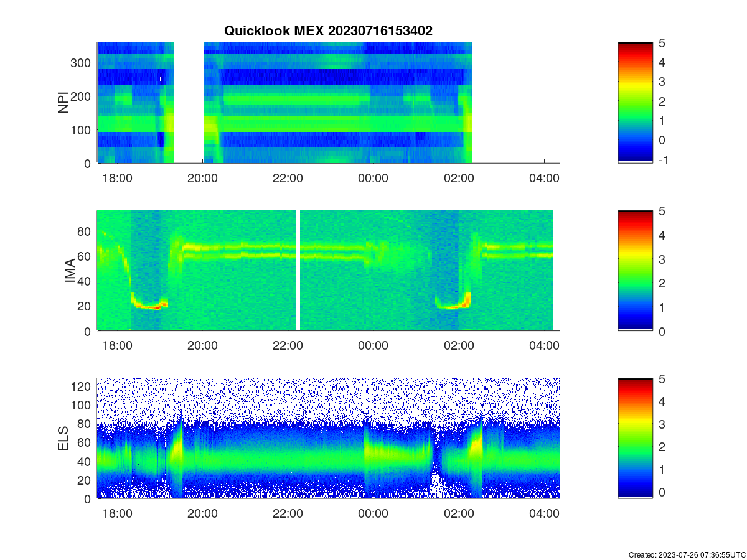Image resolution: width=747 pixels, height=560 pixels.
Task: Click the 22:00 tick label under IMA plot
Action: [288, 346]
